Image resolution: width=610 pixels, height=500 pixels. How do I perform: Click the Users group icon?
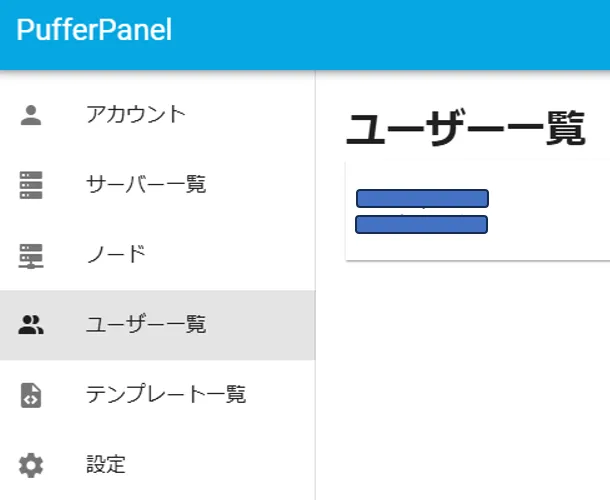pos(31,325)
